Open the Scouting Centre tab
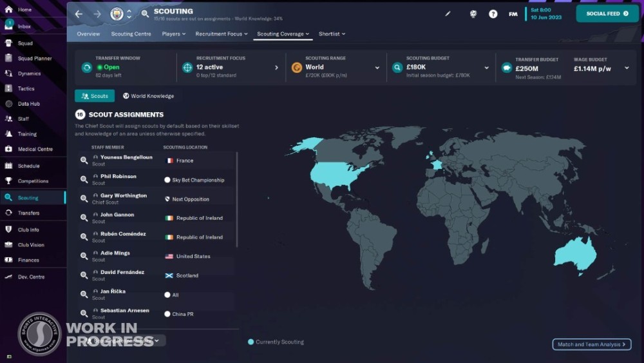 tap(131, 34)
